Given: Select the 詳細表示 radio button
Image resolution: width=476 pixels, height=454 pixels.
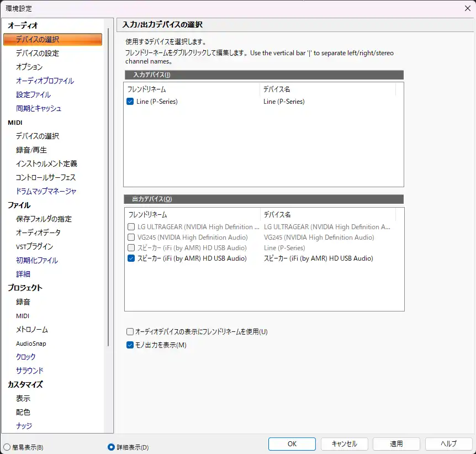Looking at the screenshot, I should point(111,447).
